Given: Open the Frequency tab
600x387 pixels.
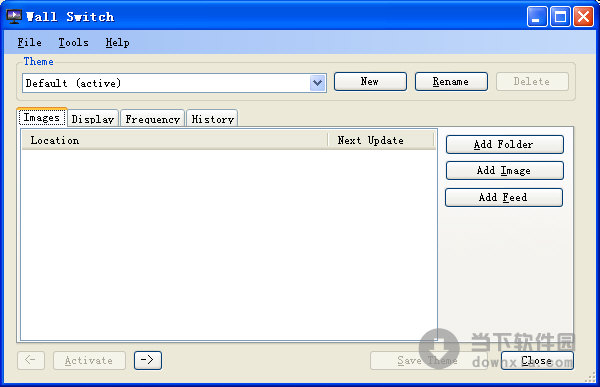Looking at the screenshot, I should [x=153, y=119].
